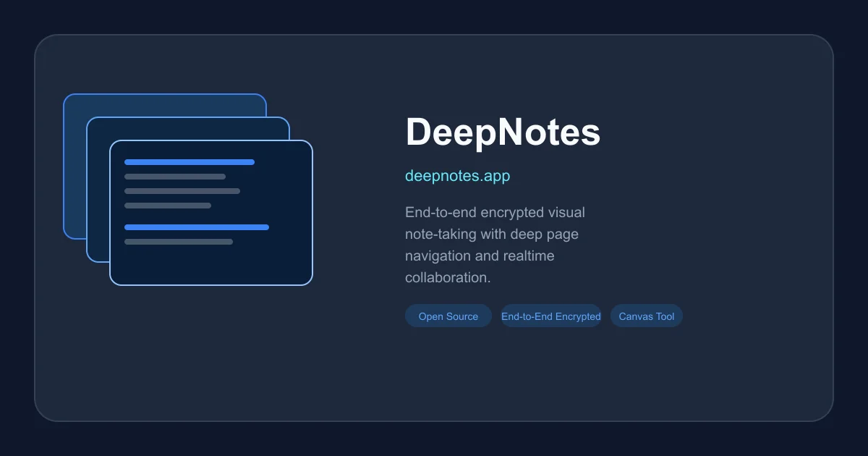Select the End-to-End Encrypted tag

(551, 316)
